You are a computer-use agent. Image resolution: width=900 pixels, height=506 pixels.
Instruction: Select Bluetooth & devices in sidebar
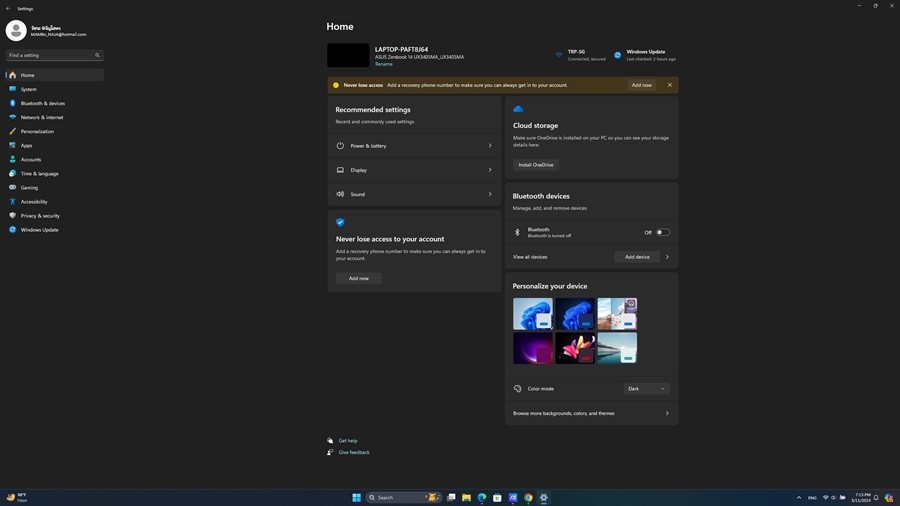point(43,103)
